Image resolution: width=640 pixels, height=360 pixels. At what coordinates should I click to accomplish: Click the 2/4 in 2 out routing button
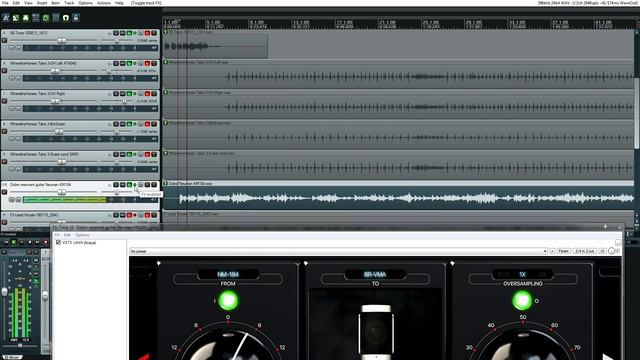[x=584, y=251]
